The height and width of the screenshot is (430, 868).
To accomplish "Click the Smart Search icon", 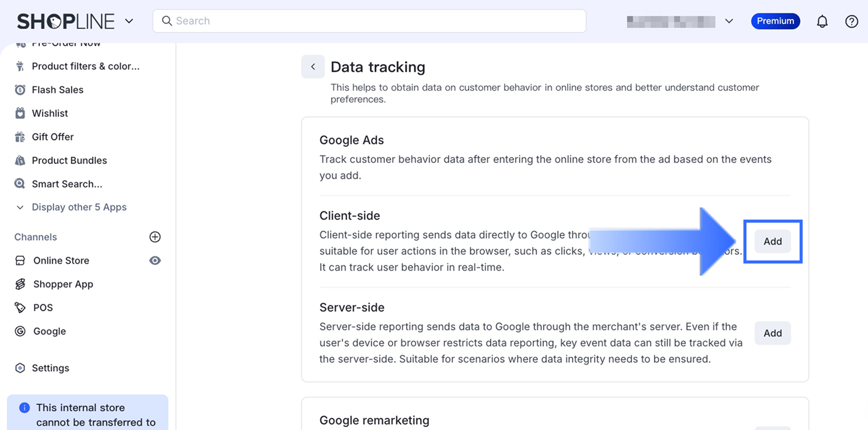I will pyautogui.click(x=20, y=184).
